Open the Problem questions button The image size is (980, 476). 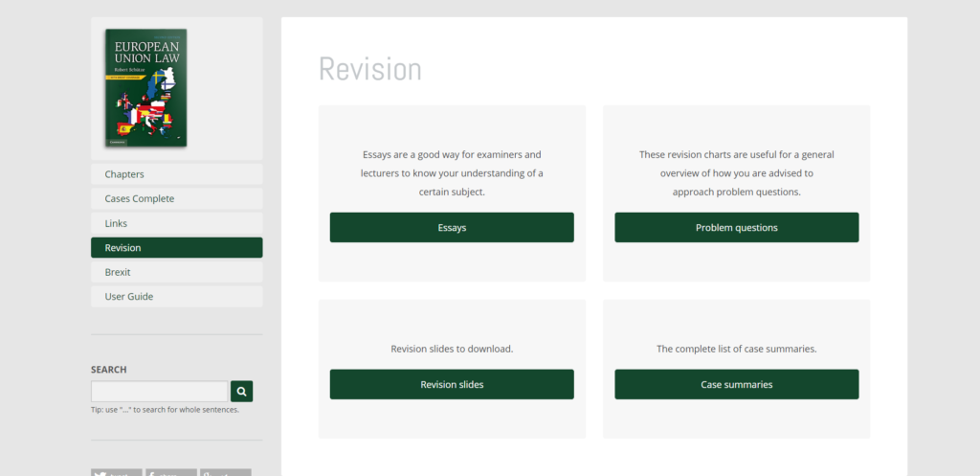tap(736, 228)
